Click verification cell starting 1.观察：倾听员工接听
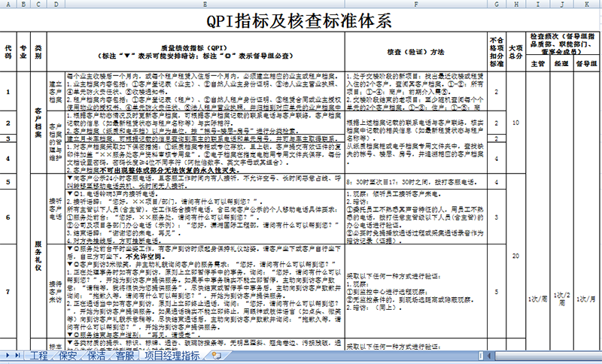 [x=416, y=217]
